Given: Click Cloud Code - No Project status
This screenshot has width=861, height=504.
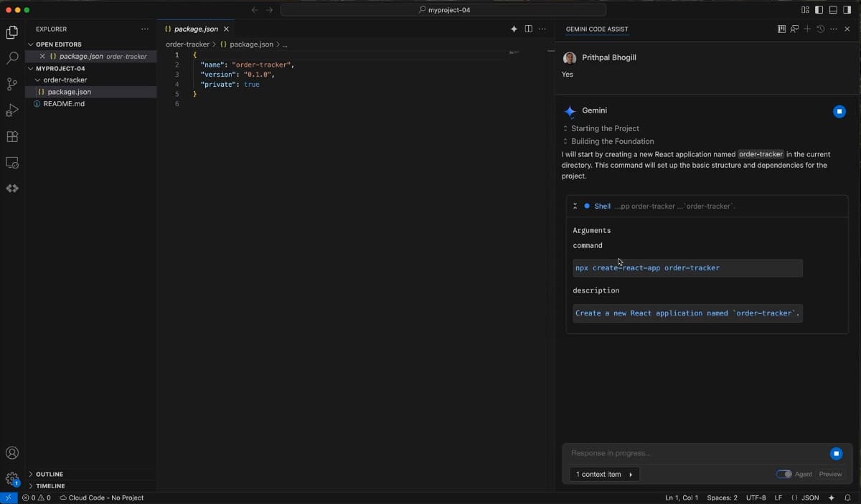Looking at the screenshot, I should tap(101, 498).
